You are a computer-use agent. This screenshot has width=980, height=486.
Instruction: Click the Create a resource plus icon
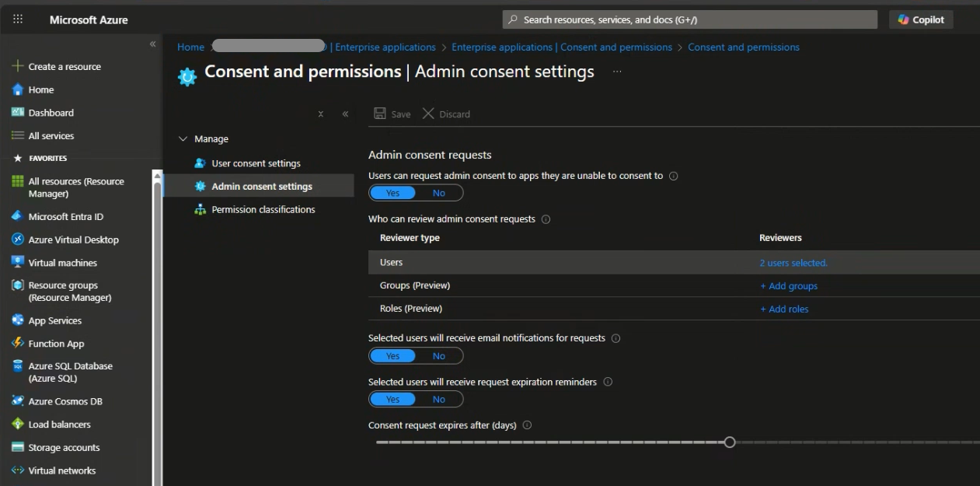(x=18, y=66)
